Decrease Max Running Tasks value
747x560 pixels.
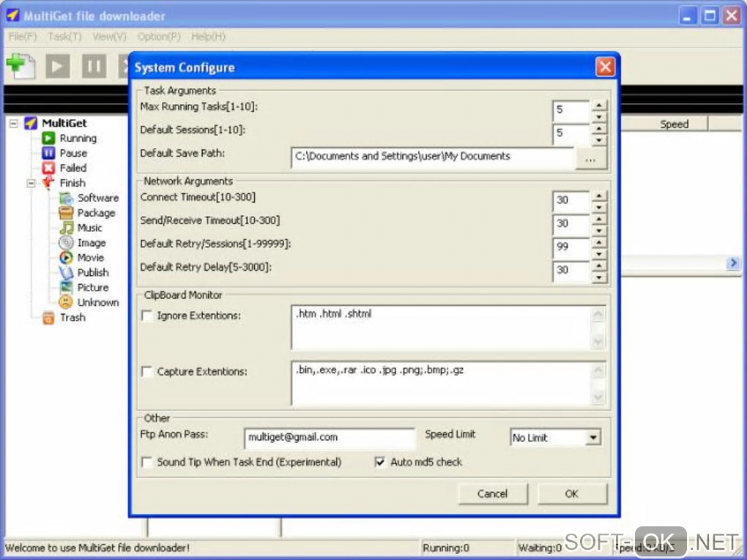[599, 116]
